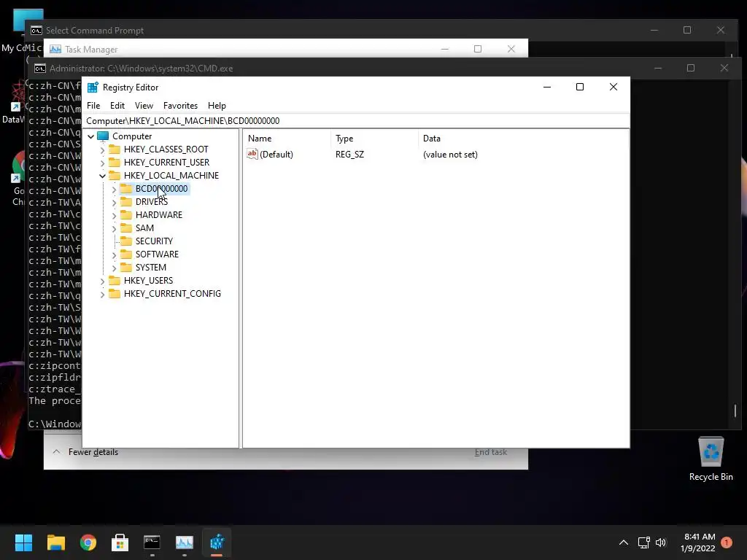Click the Select Command Prompt window icon

pos(36,31)
